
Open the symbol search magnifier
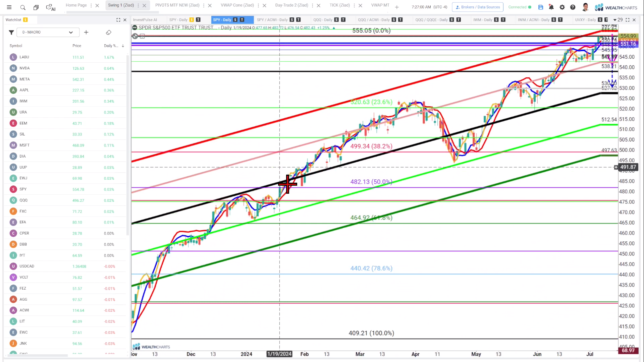coord(23,7)
